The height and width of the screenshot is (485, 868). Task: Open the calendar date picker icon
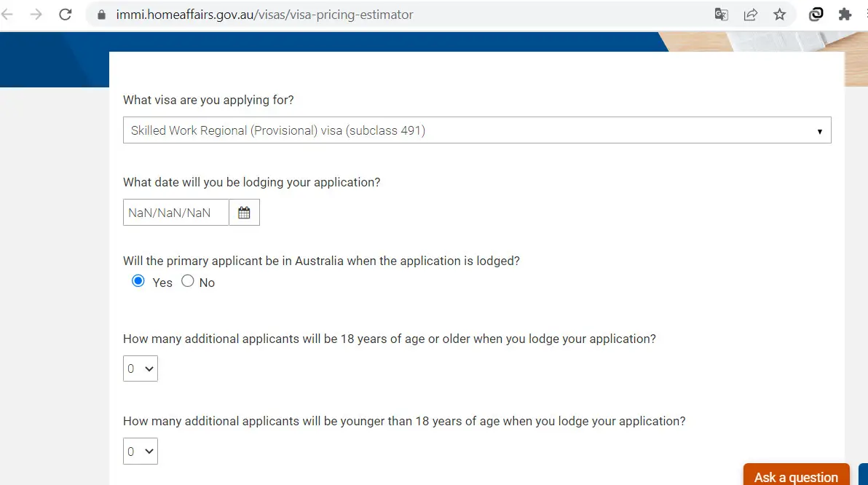244,213
